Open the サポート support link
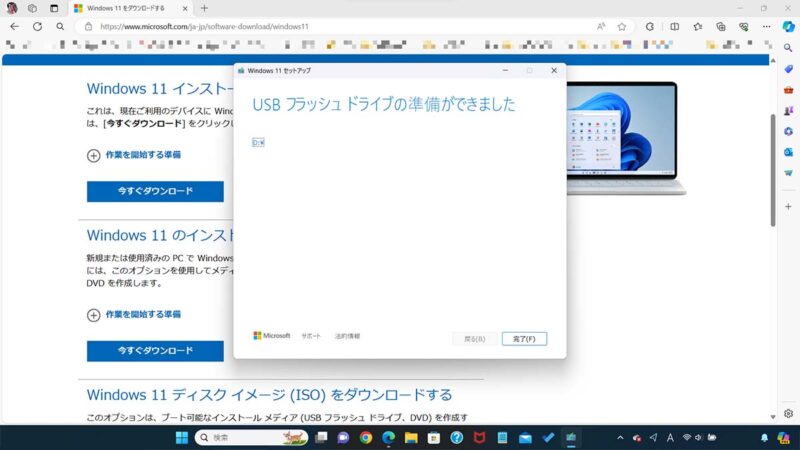 312,336
